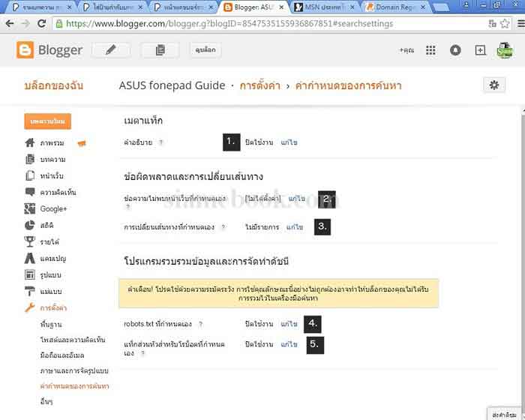Open the notifications bell icon
The width and height of the screenshot is (525, 420).
tap(455, 50)
